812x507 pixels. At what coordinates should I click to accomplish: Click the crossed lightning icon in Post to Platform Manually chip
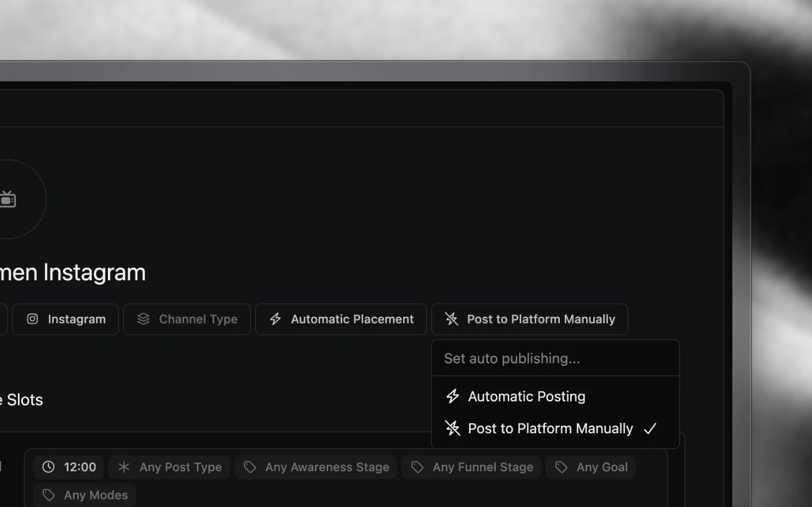coord(451,319)
